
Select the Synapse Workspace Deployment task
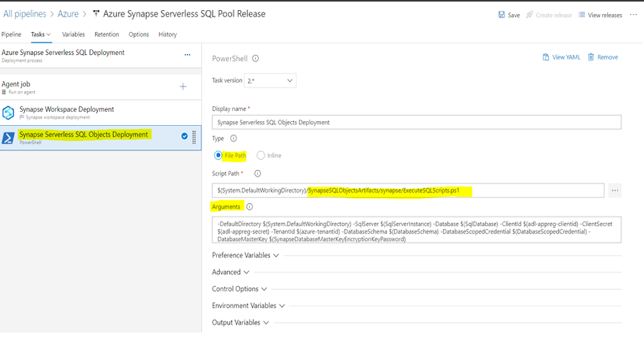[100, 112]
